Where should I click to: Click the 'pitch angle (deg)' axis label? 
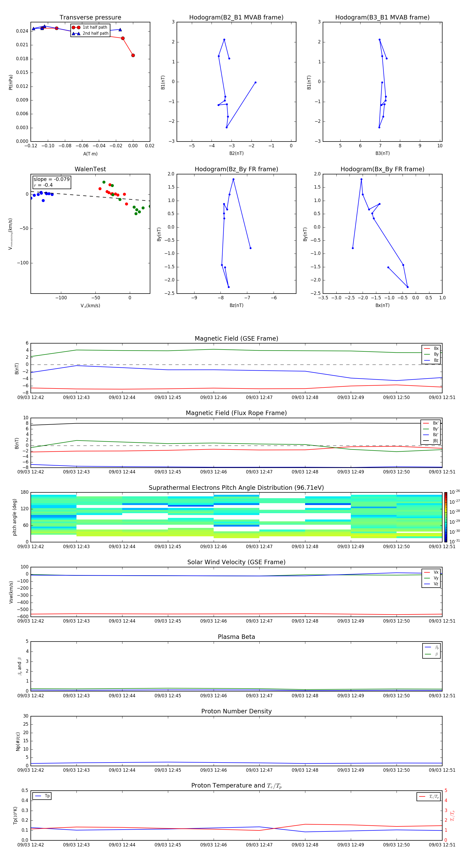(x=14, y=517)
